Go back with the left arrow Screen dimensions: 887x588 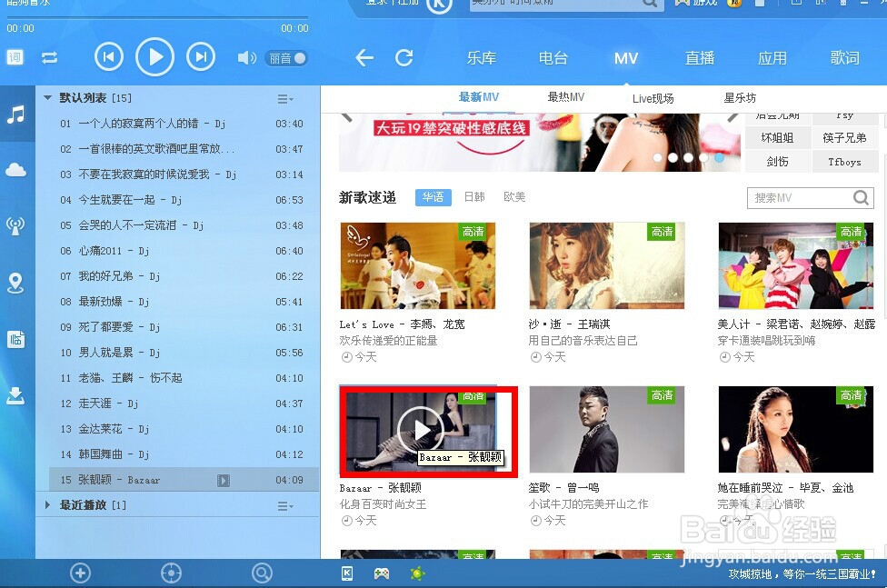364,58
